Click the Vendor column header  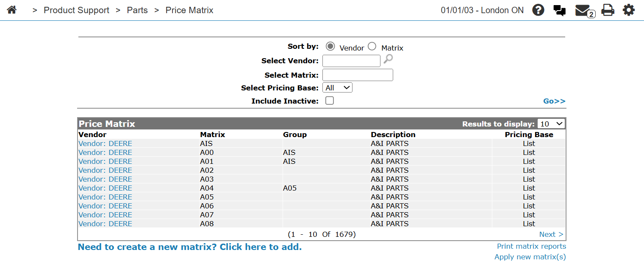tap(92, 135)
